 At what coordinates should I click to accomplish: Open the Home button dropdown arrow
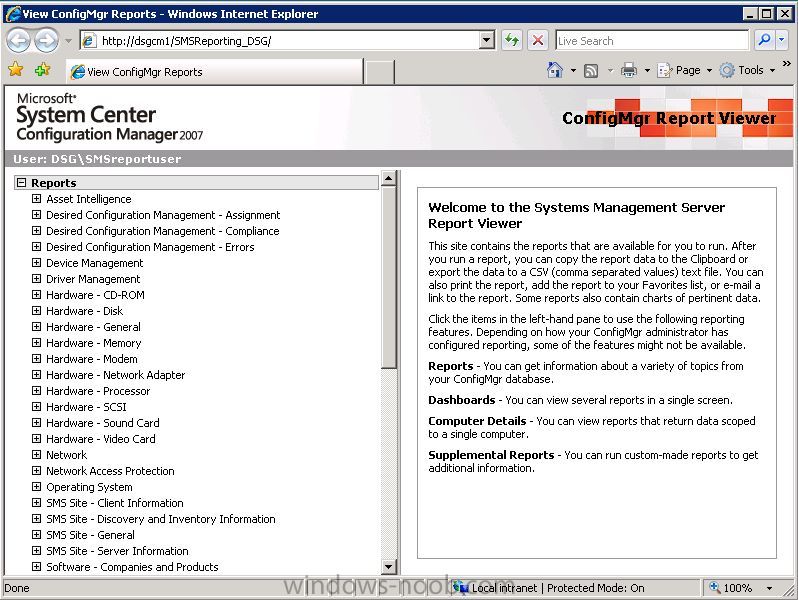pyautogui.click(x=573, y=71)
